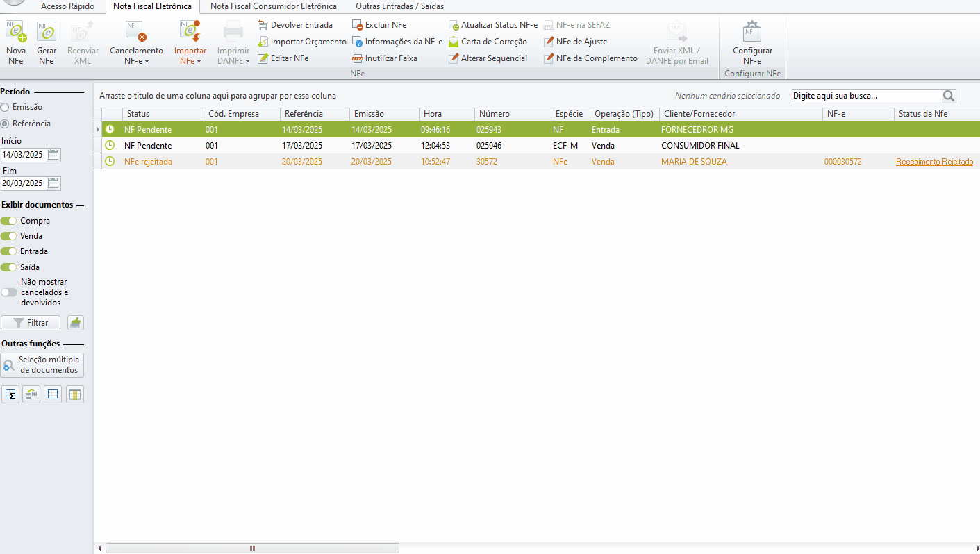Screen dimensions: 980x554
Task: Toggle the Entrada documents switch
Action: tap(8, 251)
